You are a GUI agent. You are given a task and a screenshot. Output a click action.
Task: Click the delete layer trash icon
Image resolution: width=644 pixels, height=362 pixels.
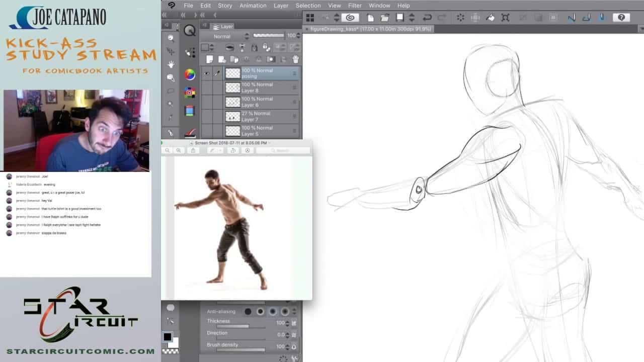point(295,59)
